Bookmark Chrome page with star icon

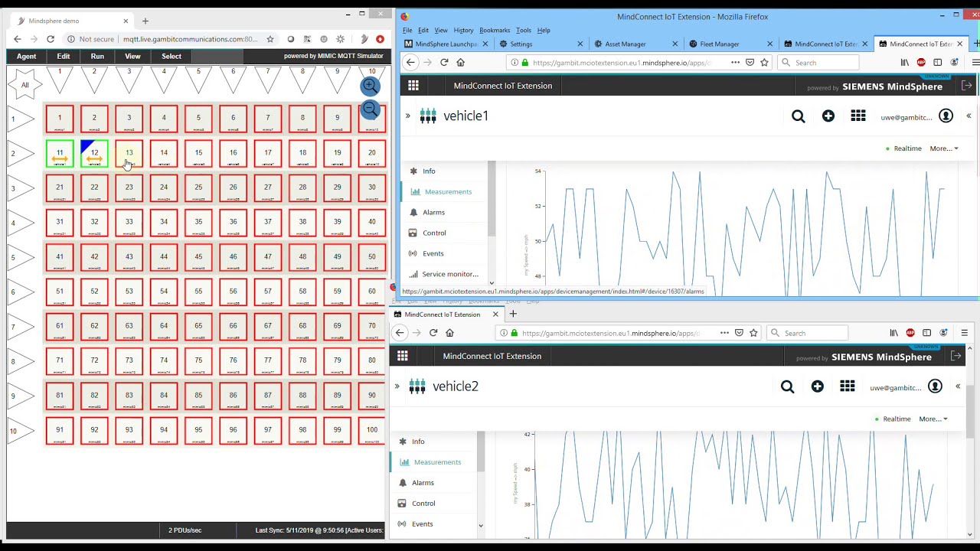point(269,39)
